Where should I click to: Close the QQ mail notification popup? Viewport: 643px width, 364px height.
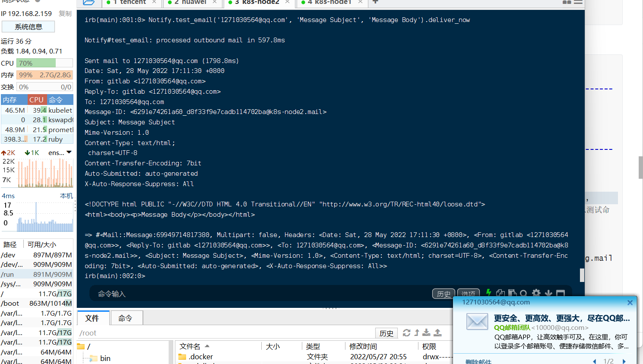[630, 303]
